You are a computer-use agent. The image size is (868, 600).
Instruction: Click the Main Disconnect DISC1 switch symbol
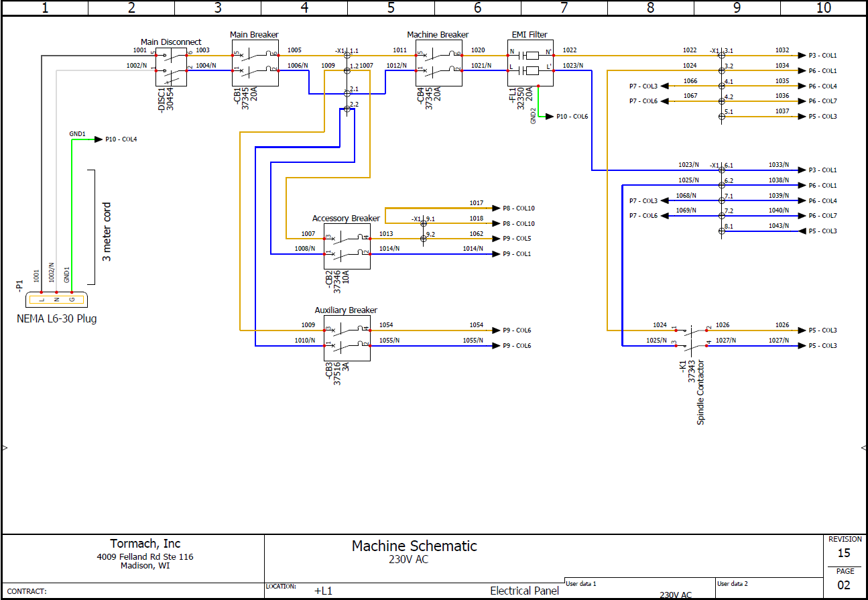click(x=171, y=66)
